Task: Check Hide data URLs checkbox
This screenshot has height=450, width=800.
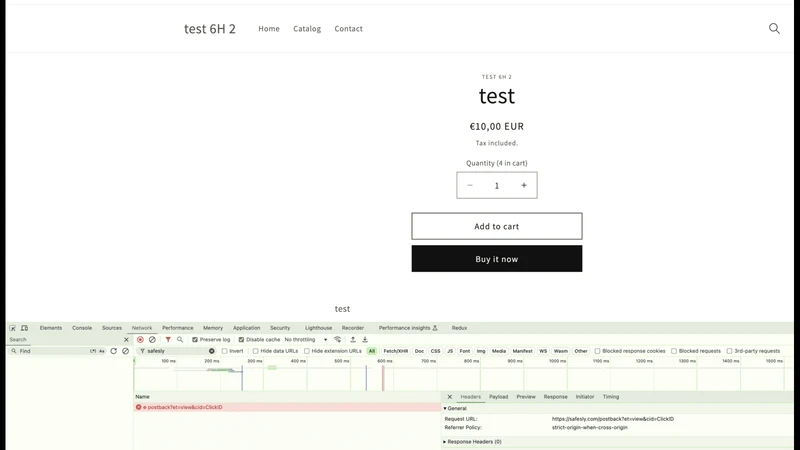Action: click(256, 351)
